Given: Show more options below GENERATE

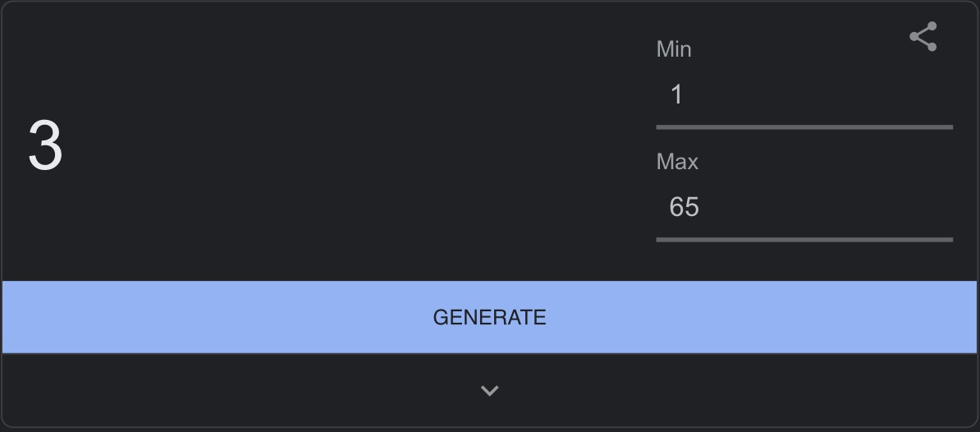Looking at the screenshot, I should [x=489, y=391].
